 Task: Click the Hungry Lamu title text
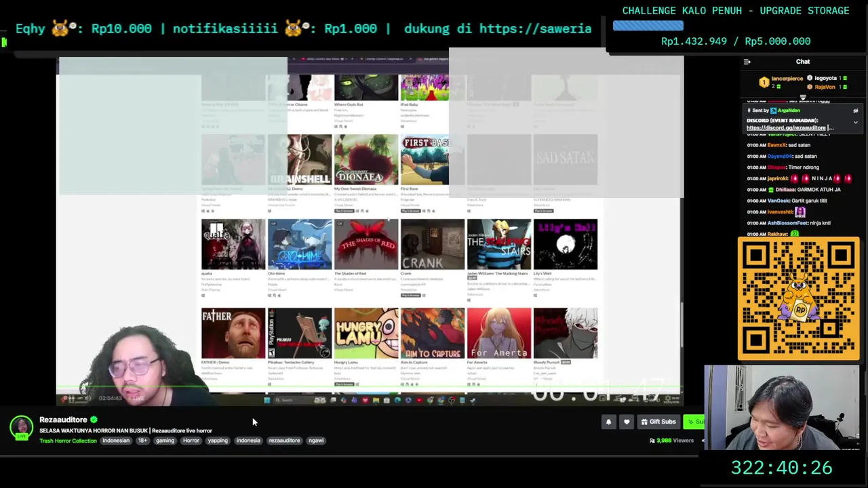(x=346, y=363)
